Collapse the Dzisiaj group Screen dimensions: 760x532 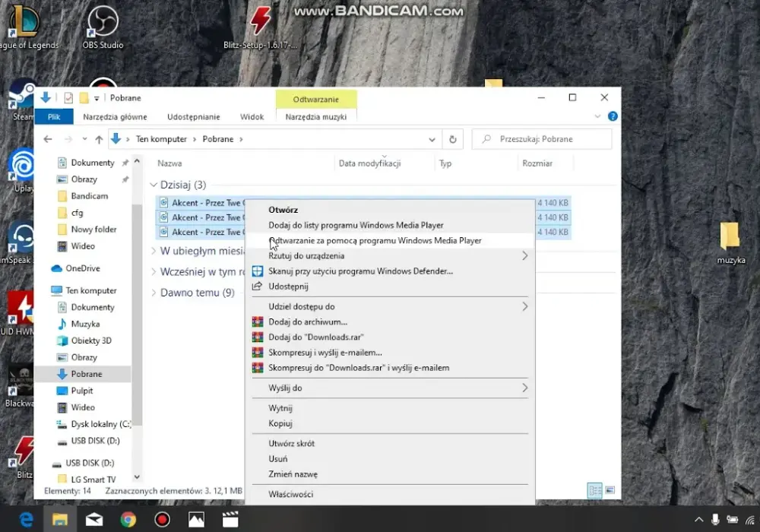154,185
